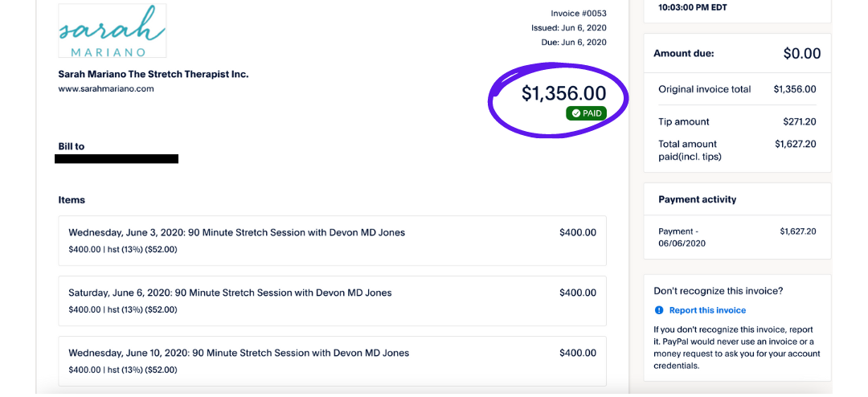Click the green PAID status badge
868x397 pixels.
[586, 113]
